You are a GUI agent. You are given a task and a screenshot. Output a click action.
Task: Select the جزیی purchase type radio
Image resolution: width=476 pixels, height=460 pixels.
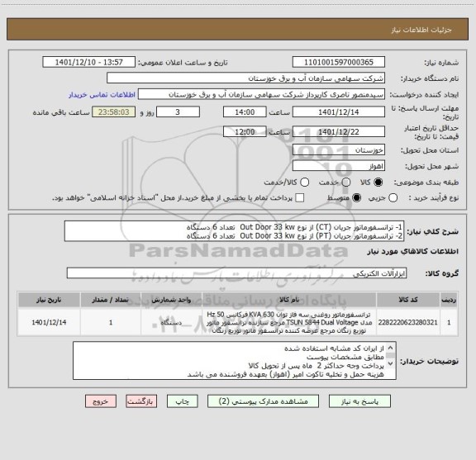pyautogui.click(x=393, y=198)
